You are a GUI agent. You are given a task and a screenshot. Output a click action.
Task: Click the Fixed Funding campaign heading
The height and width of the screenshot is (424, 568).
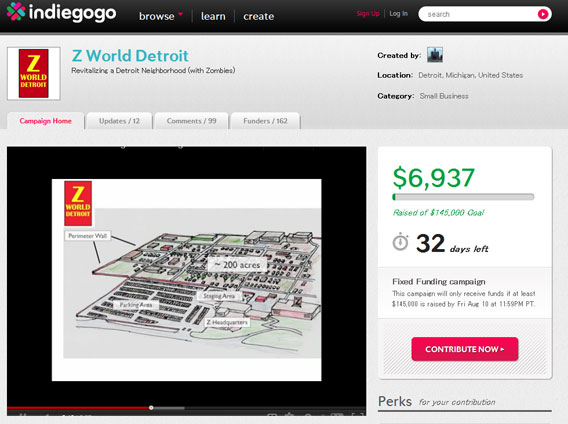439,282
